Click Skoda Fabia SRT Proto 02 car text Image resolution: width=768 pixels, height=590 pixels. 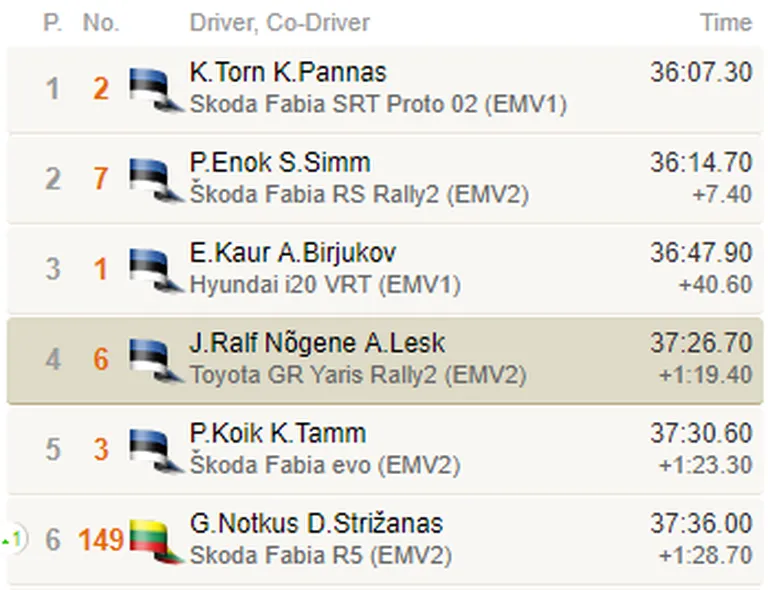pyautogui.click(x=378, y=104)
